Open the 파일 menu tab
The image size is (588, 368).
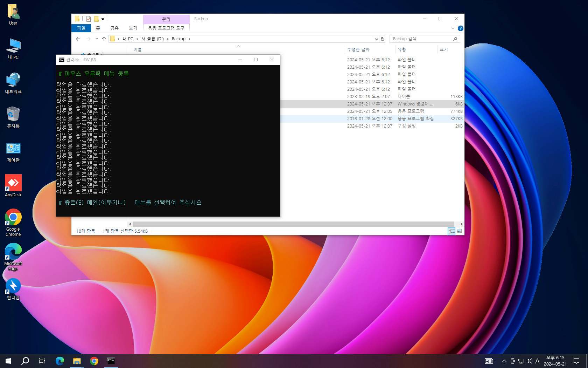tap(81, 28)
